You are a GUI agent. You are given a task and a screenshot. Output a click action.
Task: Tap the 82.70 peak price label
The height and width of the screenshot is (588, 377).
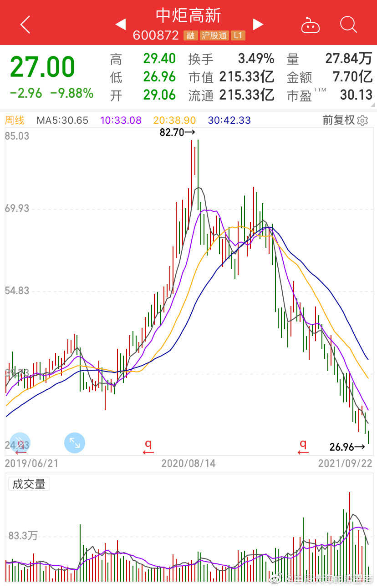178,133
